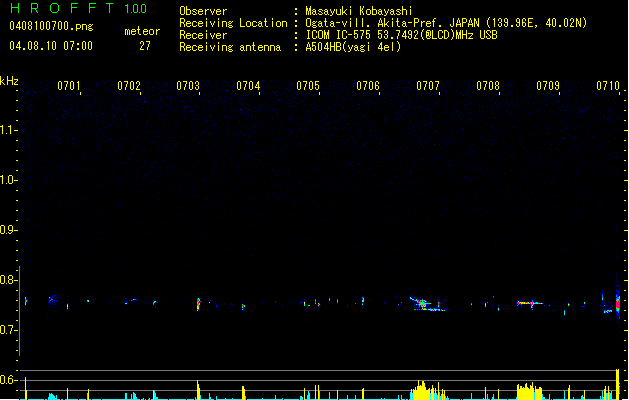
Task: Click the meteor count value 27
Action: 145,46
